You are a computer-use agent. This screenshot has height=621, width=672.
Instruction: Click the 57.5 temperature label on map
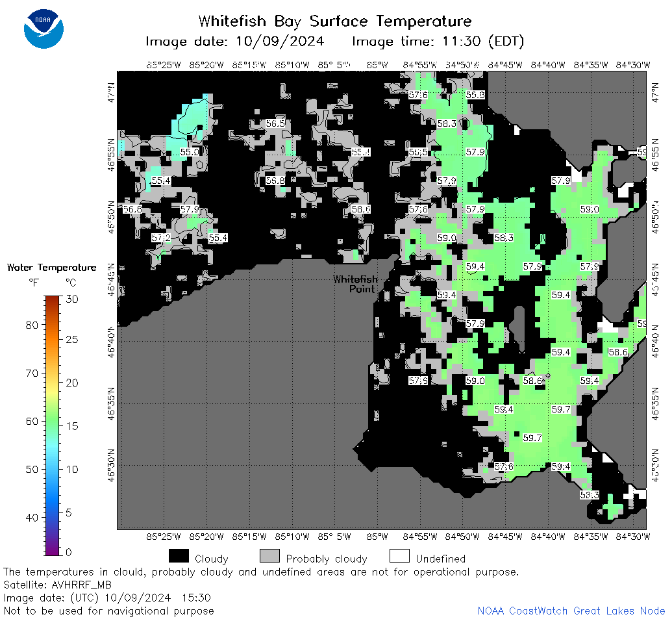418,381
